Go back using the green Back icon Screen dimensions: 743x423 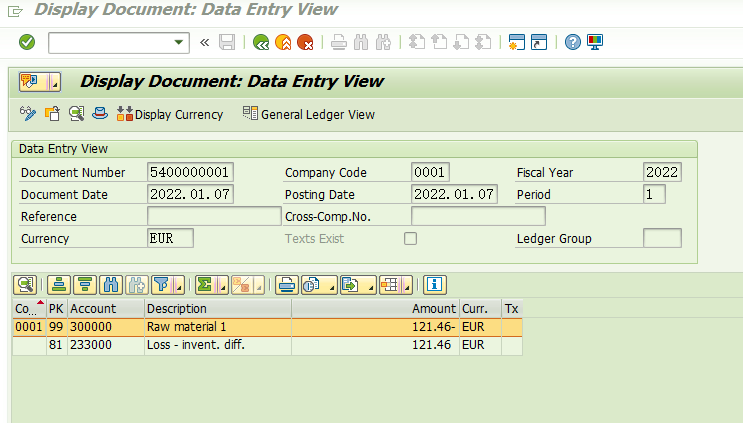[x=261, y=42]
